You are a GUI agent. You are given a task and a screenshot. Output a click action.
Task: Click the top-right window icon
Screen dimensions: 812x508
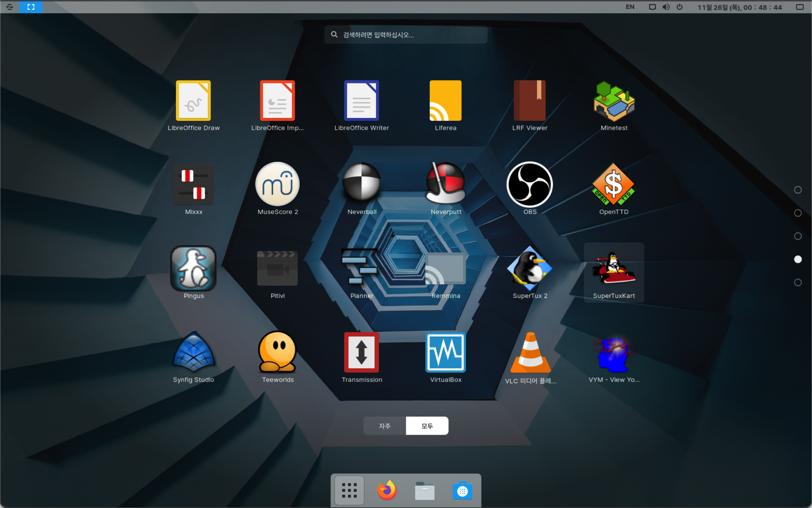pos(800,7)
